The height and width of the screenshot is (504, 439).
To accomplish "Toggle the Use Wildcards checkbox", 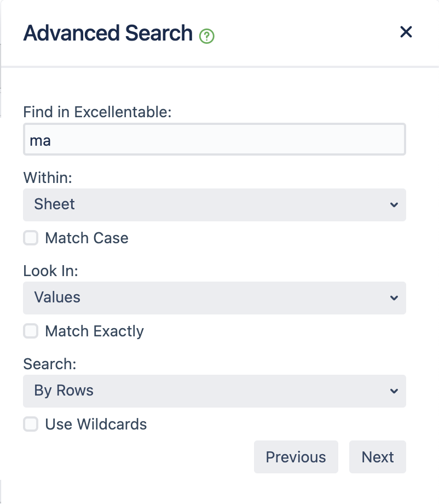I will point(31,424).
